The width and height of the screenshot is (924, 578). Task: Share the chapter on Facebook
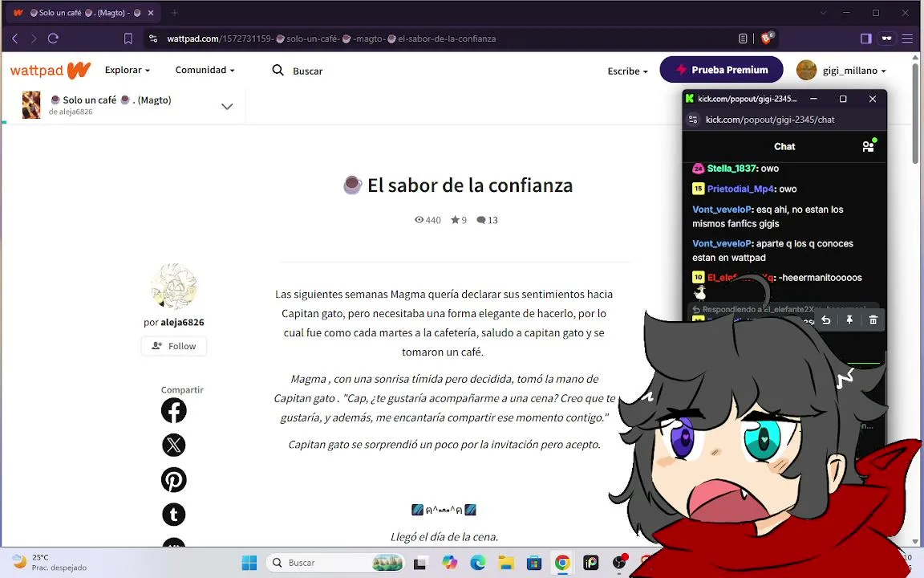pyautogui.click(x=174, y=410)
